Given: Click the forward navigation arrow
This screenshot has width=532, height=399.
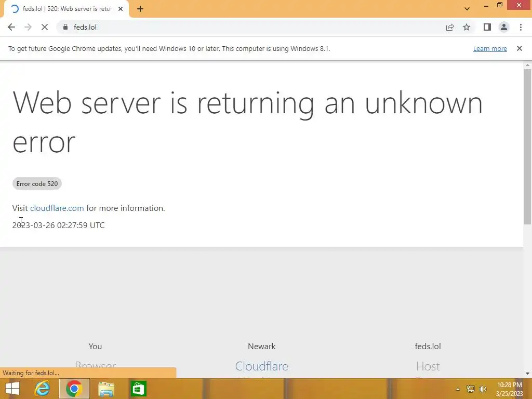Looking at the screenshot, I should point(28,27).
